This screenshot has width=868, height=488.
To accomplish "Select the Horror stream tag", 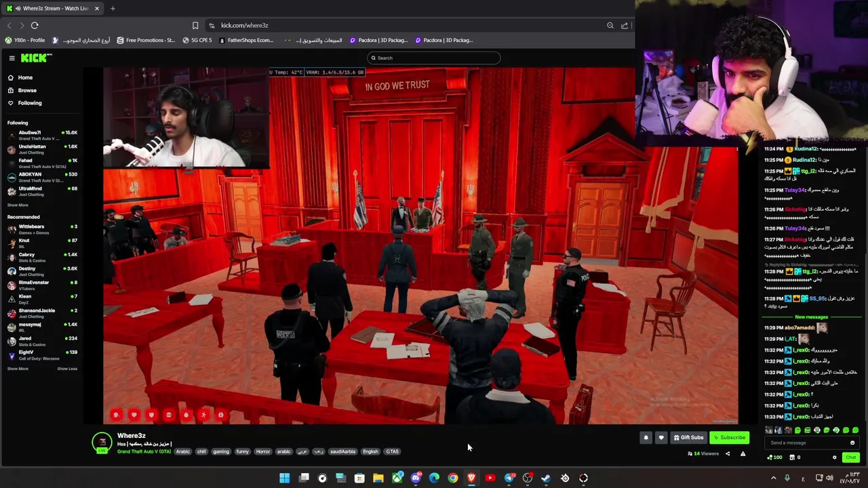I will 263,451.
